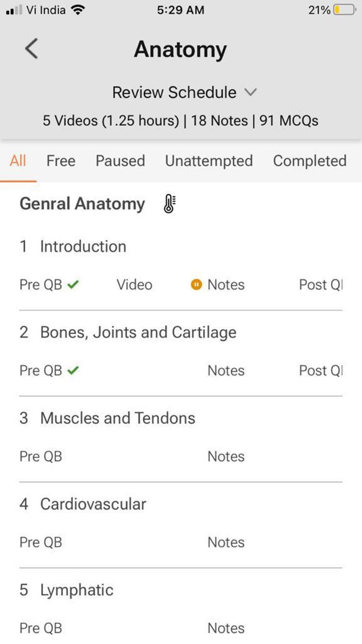362x644 pixels.
Task: Expand the Review Schedule dropdown
Action: click(184, 93)
